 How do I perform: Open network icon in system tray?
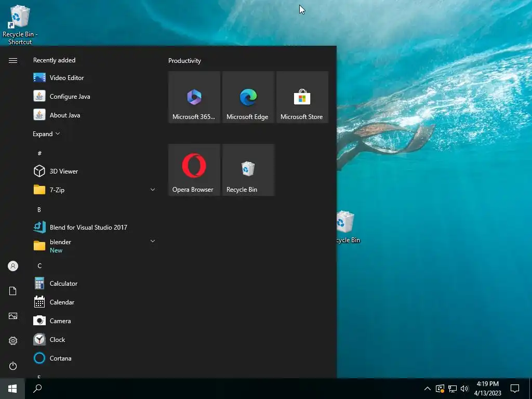(x=453, y=389)
